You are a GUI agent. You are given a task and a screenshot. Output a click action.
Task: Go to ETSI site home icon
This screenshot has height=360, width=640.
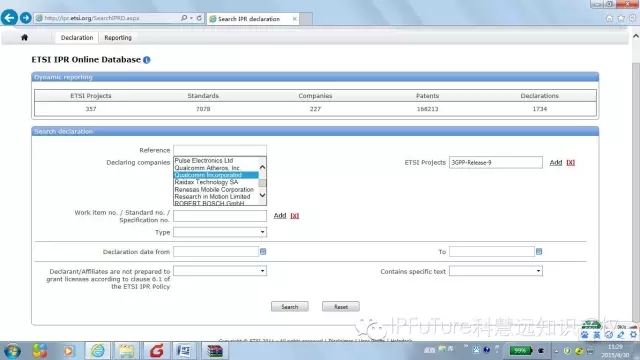coord(24,38)
